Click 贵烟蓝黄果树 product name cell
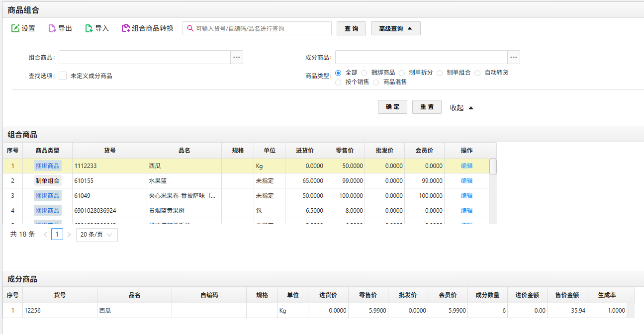This screenshot has height=334, width=644. tap(184, 211)
